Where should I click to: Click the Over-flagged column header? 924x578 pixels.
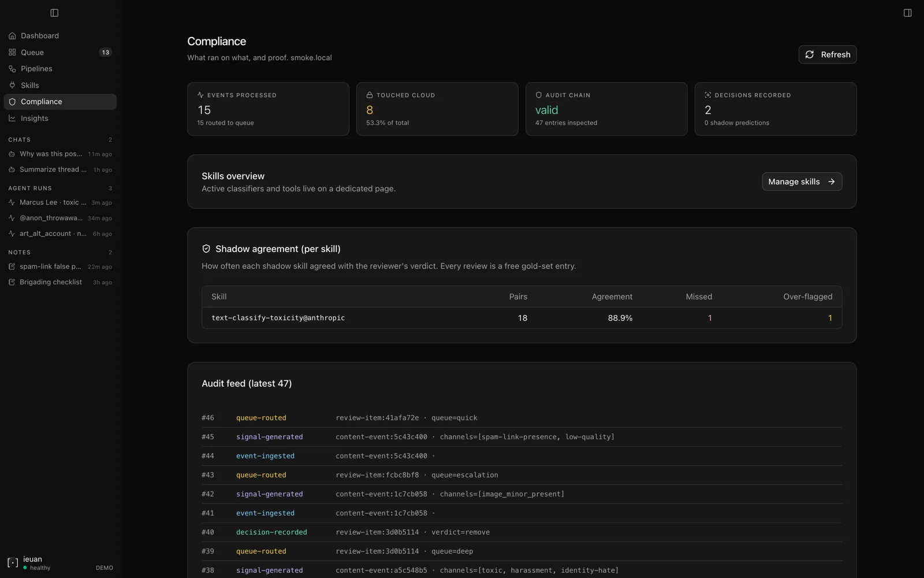[x=807, y=297]
